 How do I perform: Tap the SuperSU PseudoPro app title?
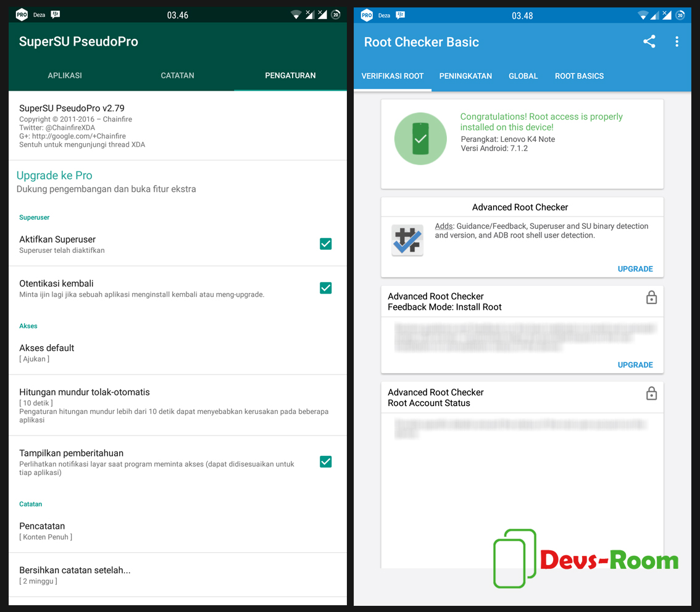(x=78, y=41)
